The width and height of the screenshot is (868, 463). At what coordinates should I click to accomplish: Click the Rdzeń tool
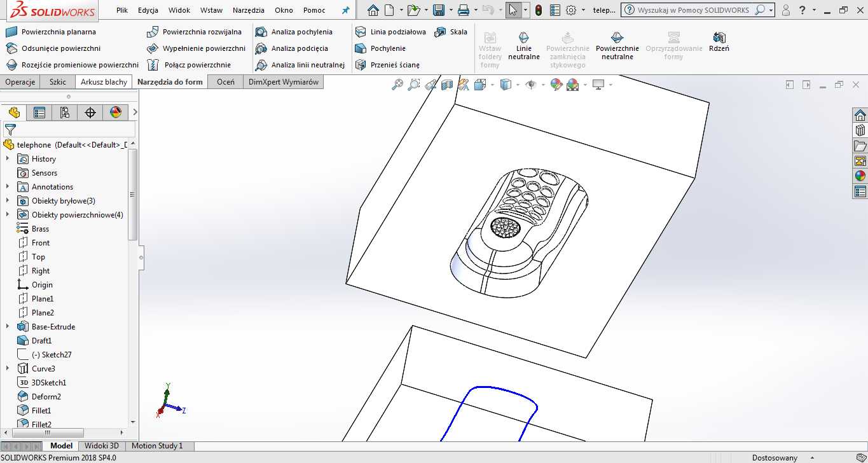719,43
